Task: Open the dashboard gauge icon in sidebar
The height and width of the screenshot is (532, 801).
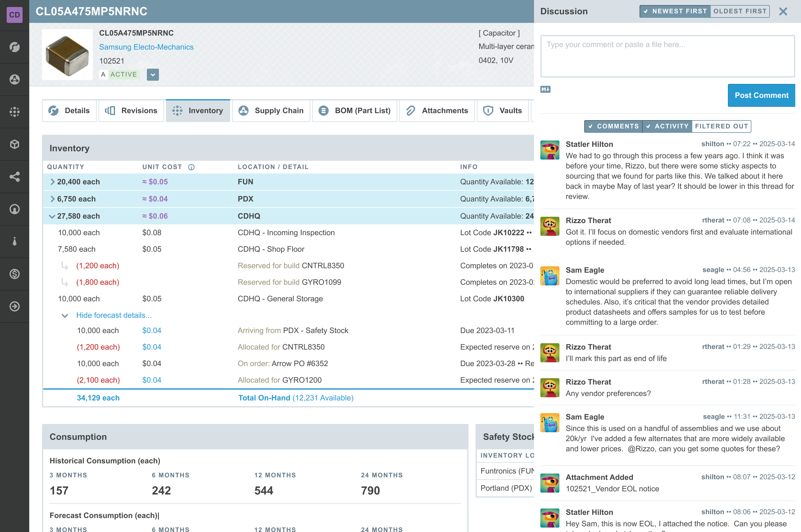Action: [x=15, y=47]
